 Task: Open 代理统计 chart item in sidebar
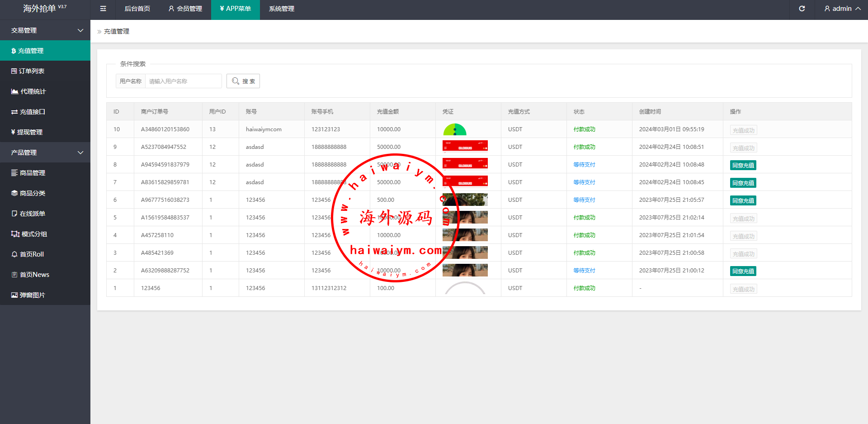(33, 91)
